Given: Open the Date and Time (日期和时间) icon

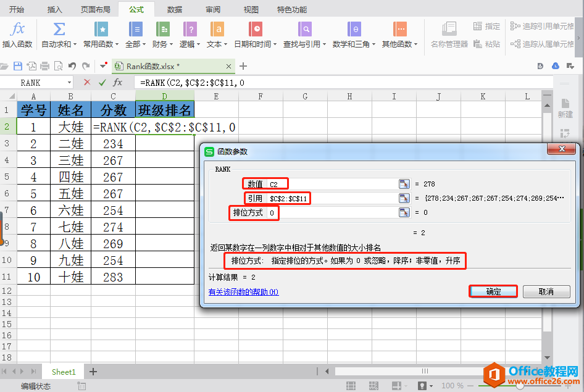Looking at the screenshot, I should [256, 29].
